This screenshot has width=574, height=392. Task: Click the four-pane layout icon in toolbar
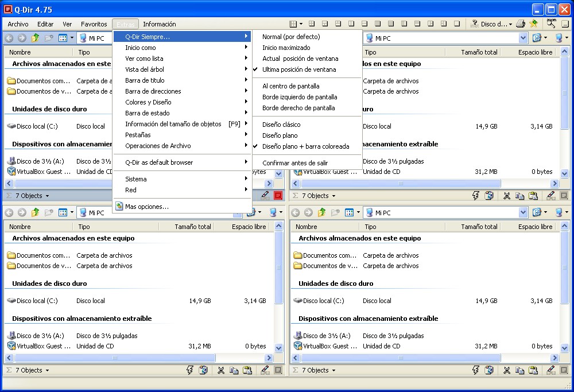(x=293, y=24)
